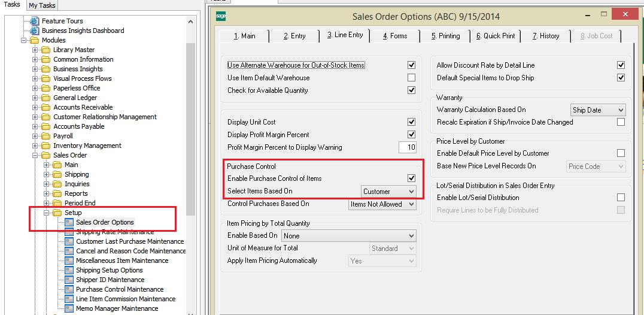Click the tree panel scroll-up arrow

[x=190, y=22]
